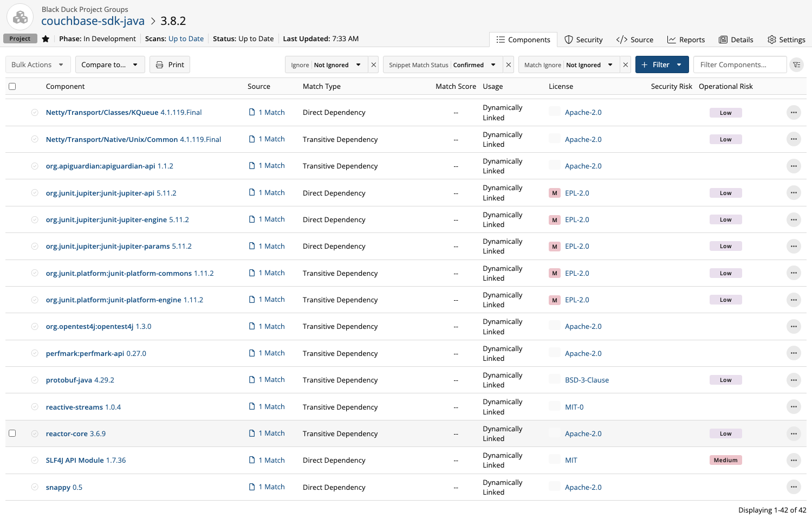Open the MIT-0 license for reactive-streams
Image resolution: width=812 pixels, height=518 pixels.
574,407
